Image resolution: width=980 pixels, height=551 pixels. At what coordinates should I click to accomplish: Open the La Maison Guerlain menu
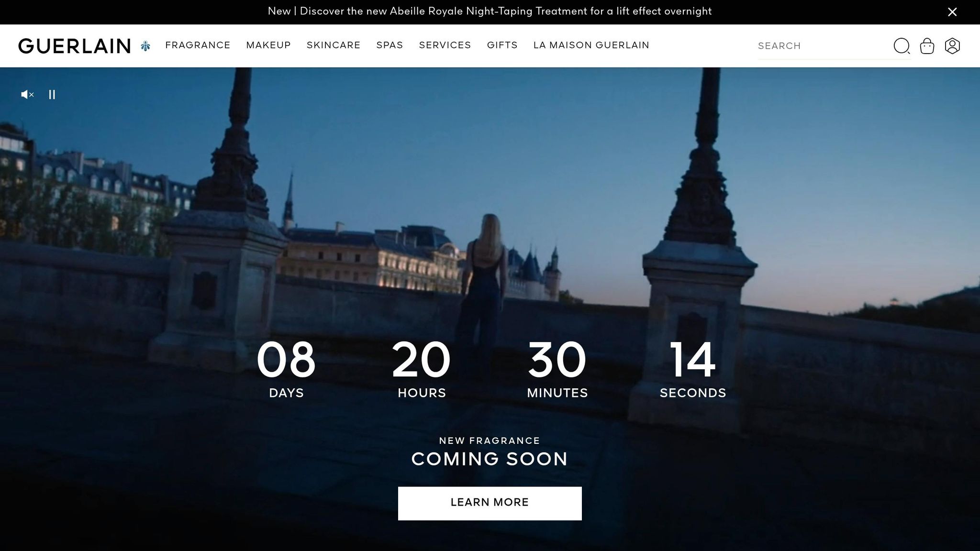click(591, 45)
